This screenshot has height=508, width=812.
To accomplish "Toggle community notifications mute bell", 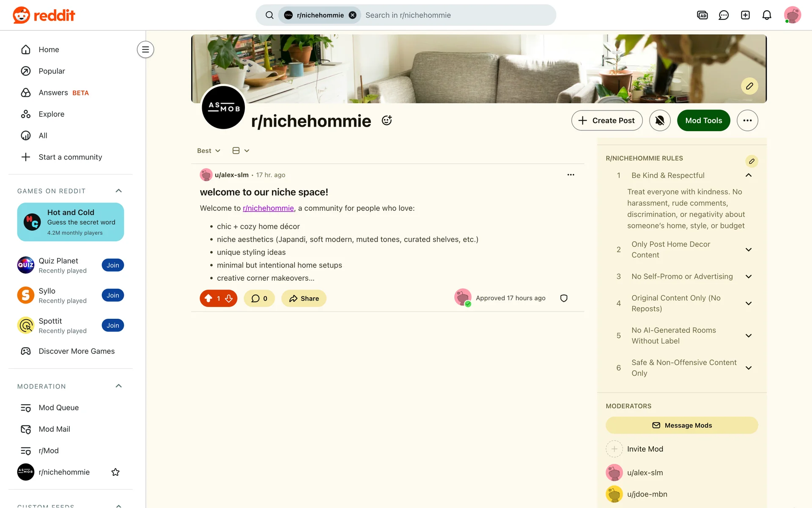I will click(660, 121).
